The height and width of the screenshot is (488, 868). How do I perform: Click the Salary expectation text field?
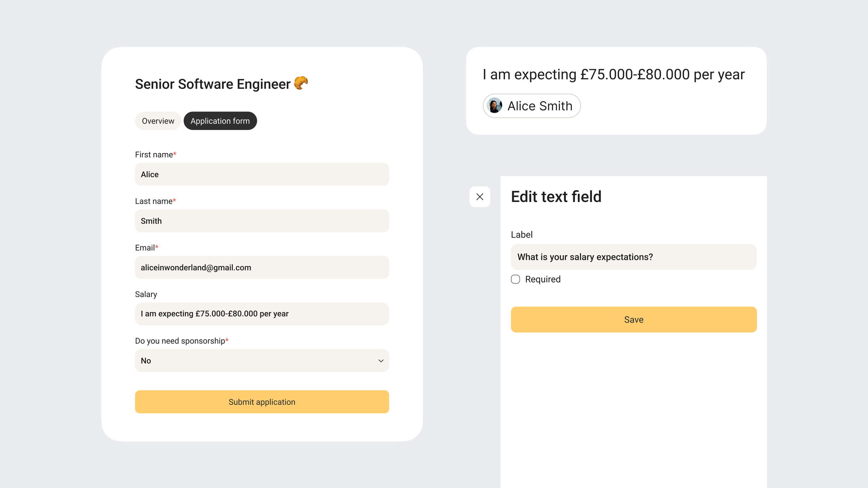coord(262,314)
